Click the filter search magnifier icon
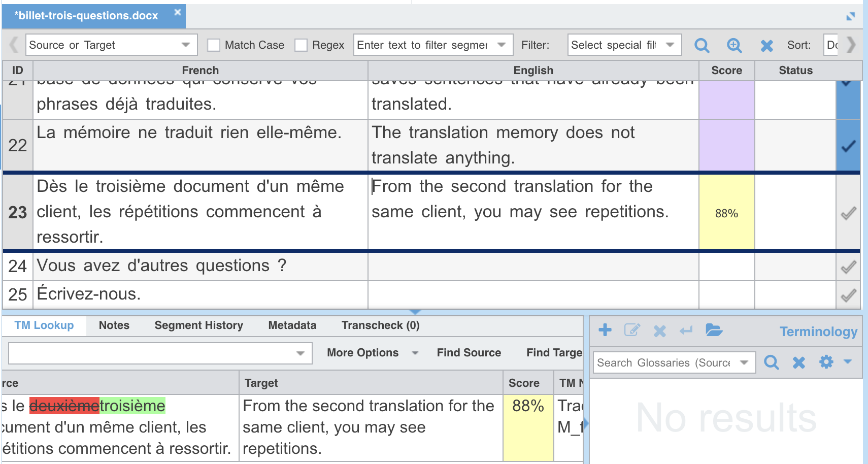 coord(702,46)
